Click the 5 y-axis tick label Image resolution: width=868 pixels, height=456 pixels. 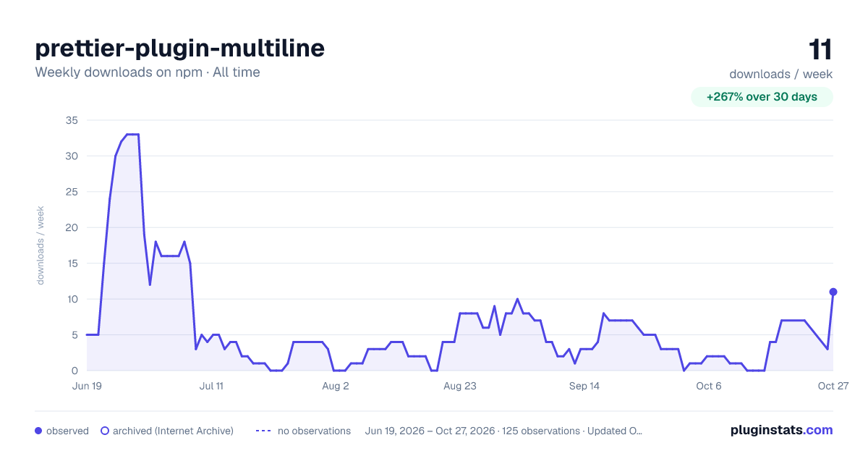[75, 335]
